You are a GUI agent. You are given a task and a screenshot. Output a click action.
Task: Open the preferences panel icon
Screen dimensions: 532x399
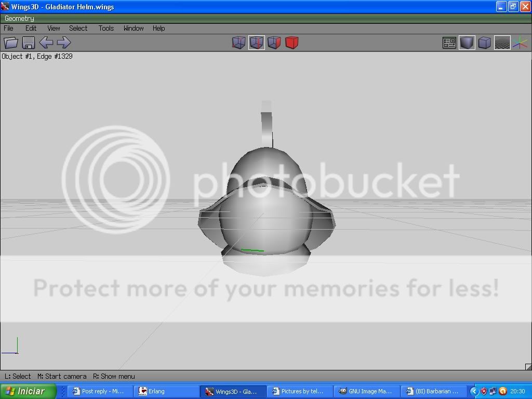click(449, 43)
